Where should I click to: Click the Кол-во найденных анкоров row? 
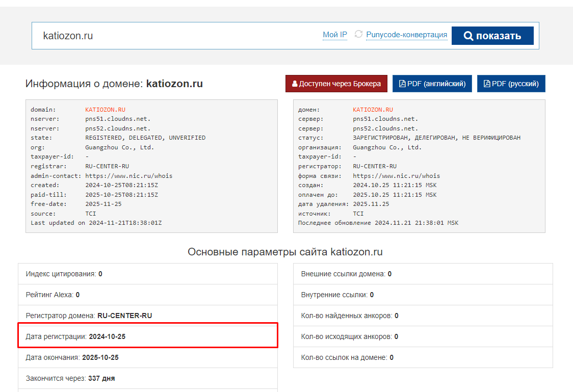pos(423,316)
